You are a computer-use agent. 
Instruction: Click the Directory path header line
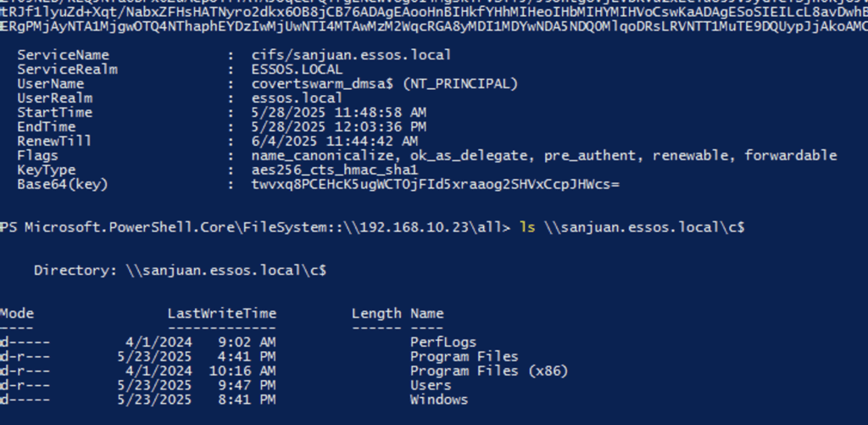tap(180, 271)
